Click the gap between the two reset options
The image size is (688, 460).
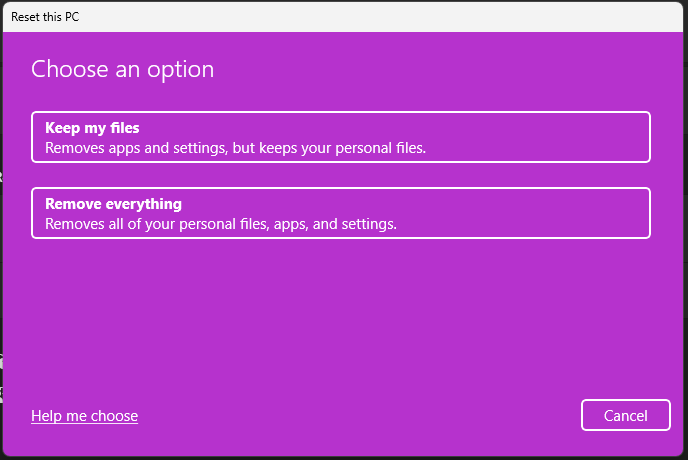pyautogui.click(x=340, y=175)
